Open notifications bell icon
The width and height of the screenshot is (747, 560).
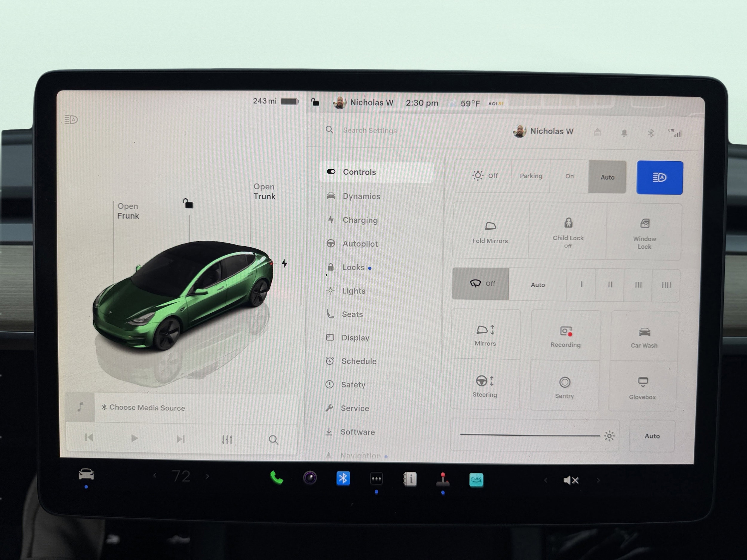click(x=624, y=133)
